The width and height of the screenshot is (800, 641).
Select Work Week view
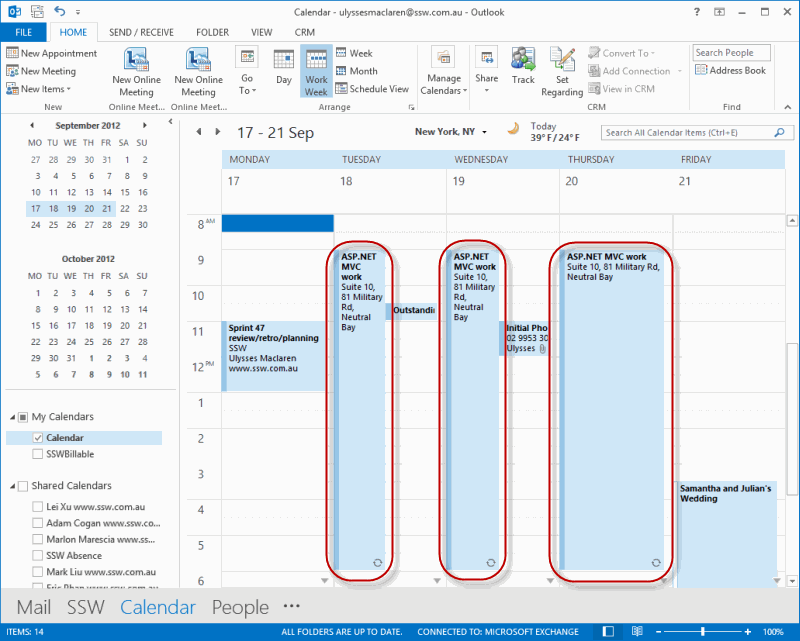316,71
